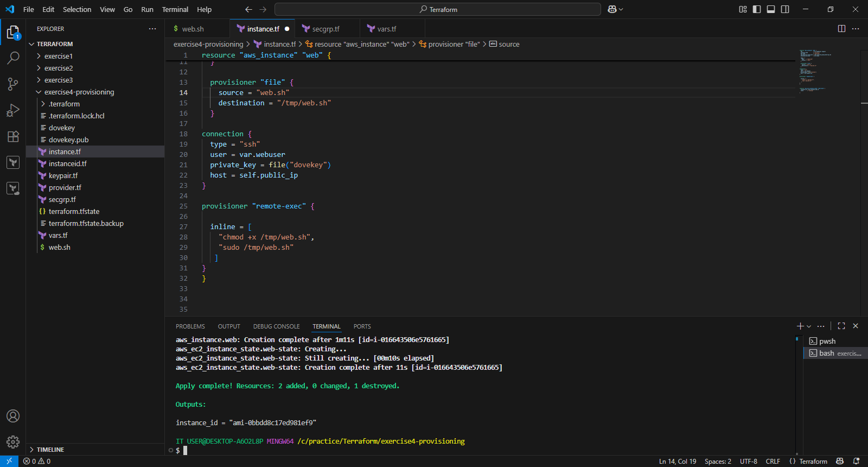
Task: Open Explorer Views and More Actions ellipsis
Action: [x=152, y=29]
